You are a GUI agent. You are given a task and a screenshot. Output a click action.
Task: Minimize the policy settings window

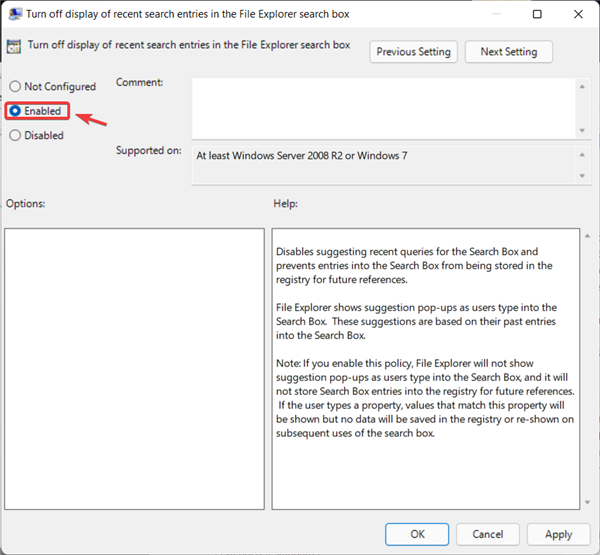[x=491, y=15]
